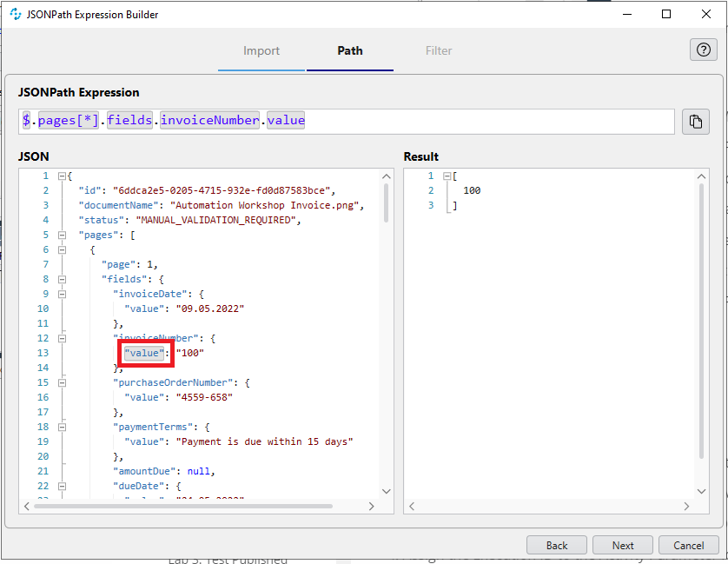
Task: Click JSON pane horizontal scroll right arrow
Action: point(371,507)
